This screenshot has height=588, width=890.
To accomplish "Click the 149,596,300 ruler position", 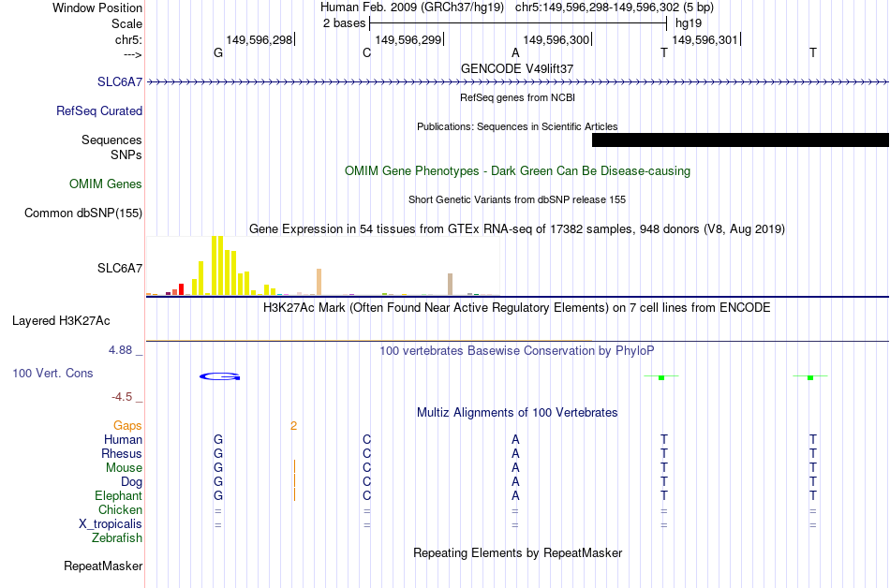I will tap(556, 39).
